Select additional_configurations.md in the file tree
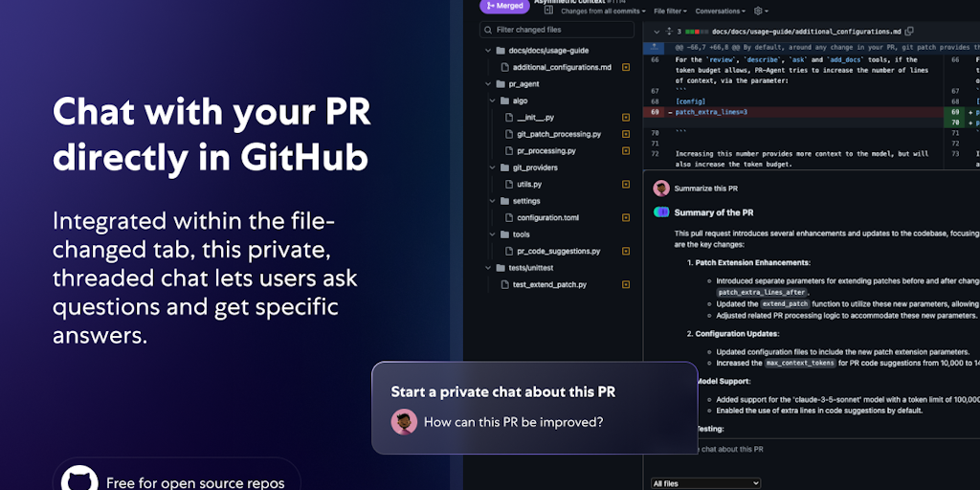Image resolution: width=980 pixels, height=490 pixels. point(562,67)
